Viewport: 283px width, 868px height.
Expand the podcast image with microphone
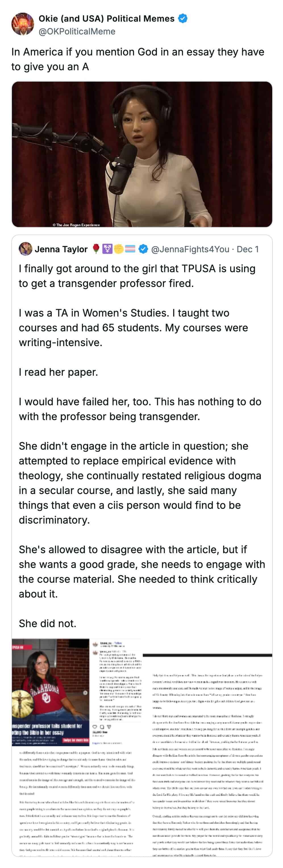tap(142, 154)
